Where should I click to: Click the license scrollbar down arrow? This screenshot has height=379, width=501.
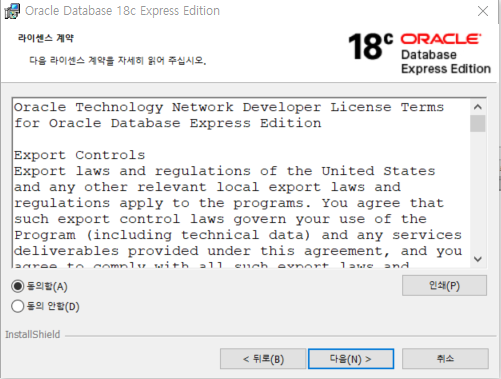click(x=478, y=259)
